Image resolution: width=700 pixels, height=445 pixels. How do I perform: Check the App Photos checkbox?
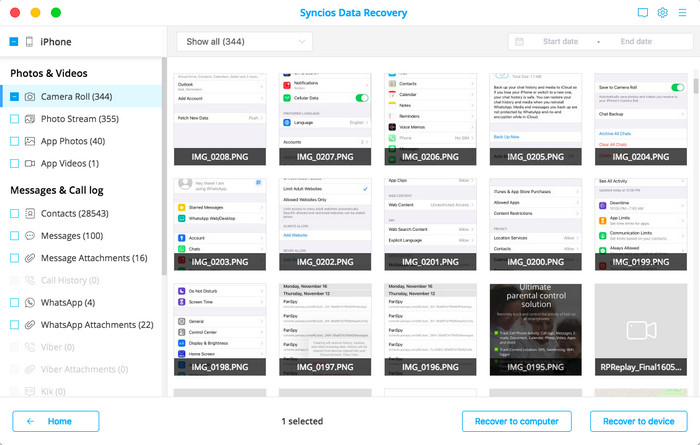click(x=14, y=141)
